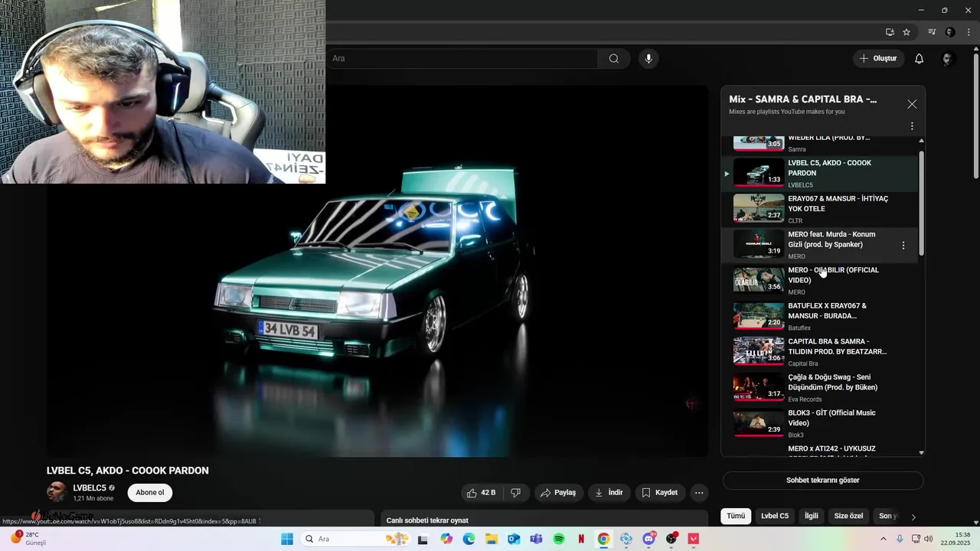Click BLOK3 GİT thumbnail
The width and height of the screenshot is (980, 551).
[x=759, y=422]
